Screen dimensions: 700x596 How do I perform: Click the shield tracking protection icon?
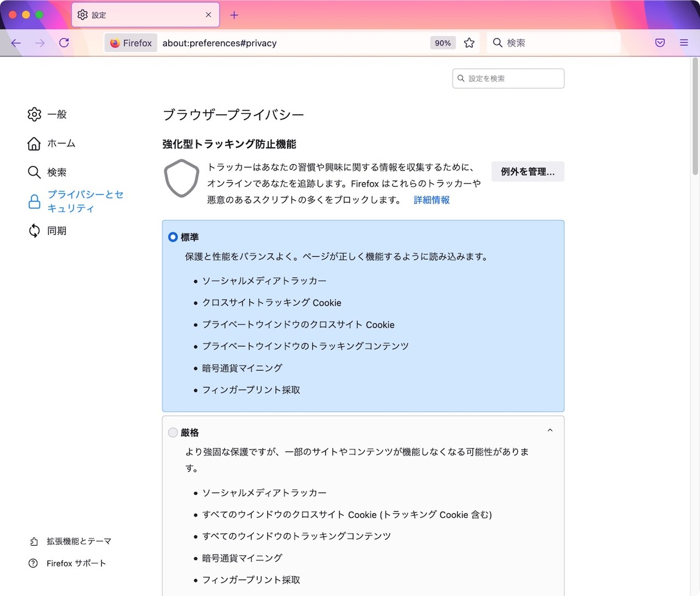pos(182,178)
